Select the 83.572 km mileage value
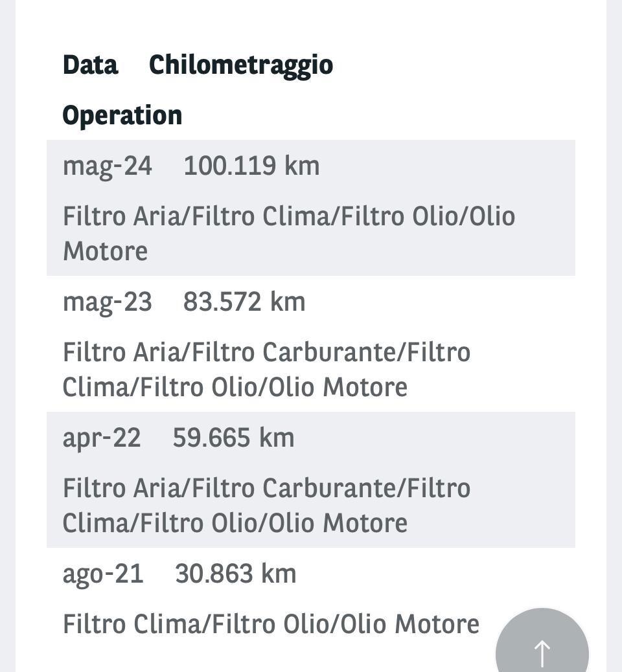 244,302
